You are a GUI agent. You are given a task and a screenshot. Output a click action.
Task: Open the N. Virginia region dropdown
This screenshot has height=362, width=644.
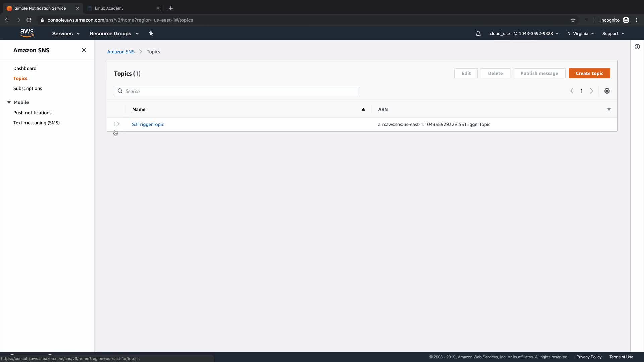[580, 34]
